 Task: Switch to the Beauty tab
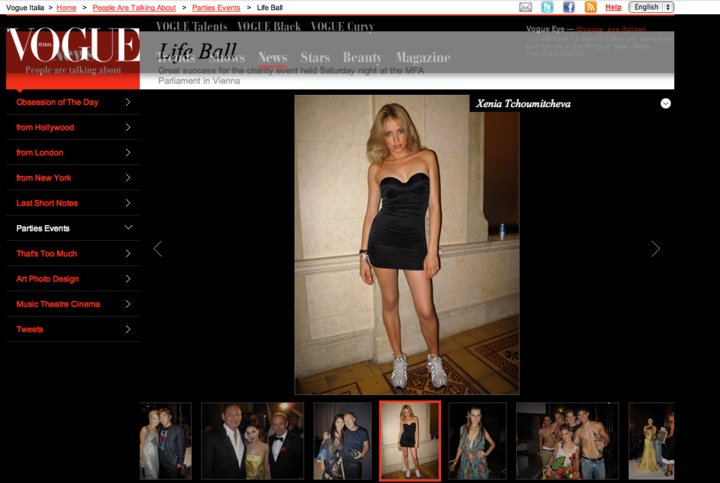point(362,58)
